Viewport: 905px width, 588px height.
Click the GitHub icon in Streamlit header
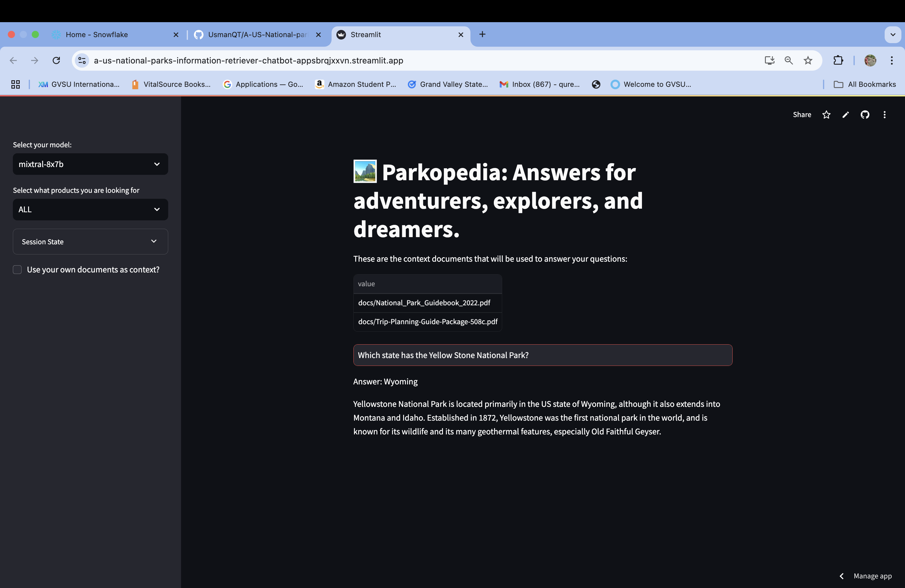865,114
